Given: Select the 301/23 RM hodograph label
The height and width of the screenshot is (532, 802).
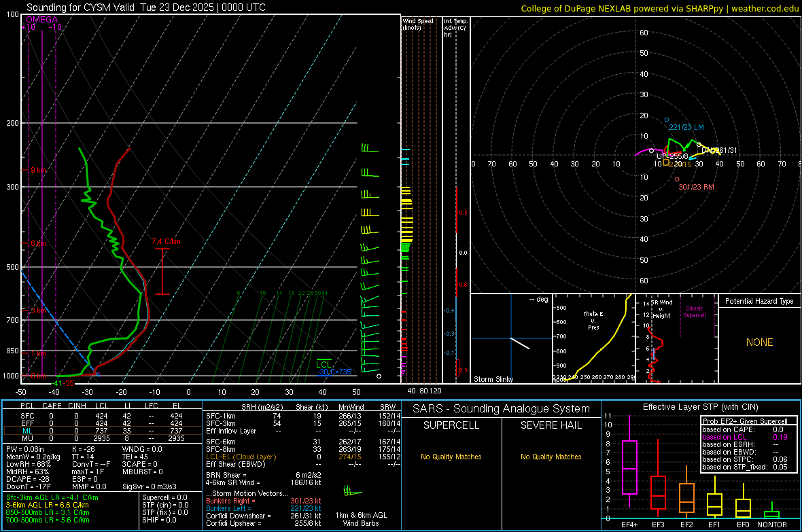Looking at the screenshot, I should 696,188.
